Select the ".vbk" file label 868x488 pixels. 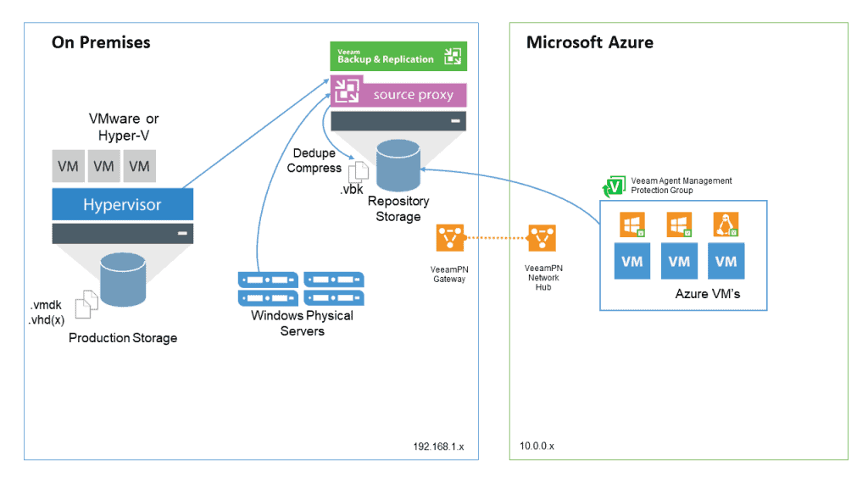tap(352, 189)
